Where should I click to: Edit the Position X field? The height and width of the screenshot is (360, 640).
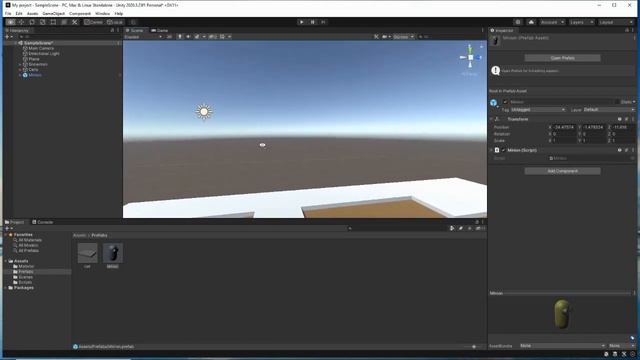564,127
